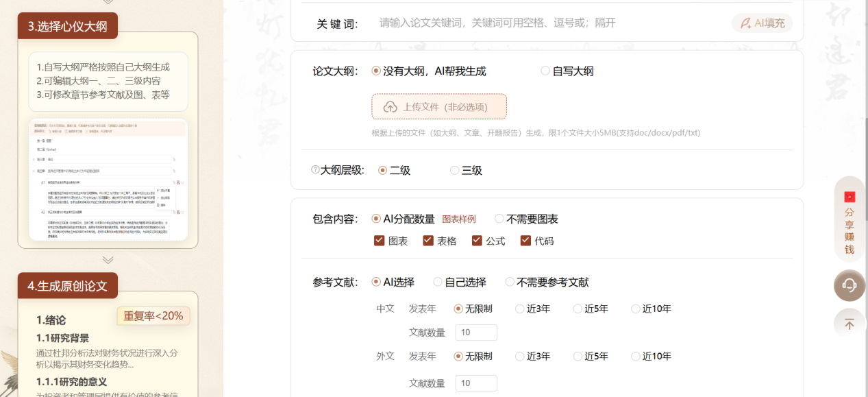Select 近3年 for 外文 publication year
The width and height of the screenshot is (868, 397).
click(x=520, y=356)
